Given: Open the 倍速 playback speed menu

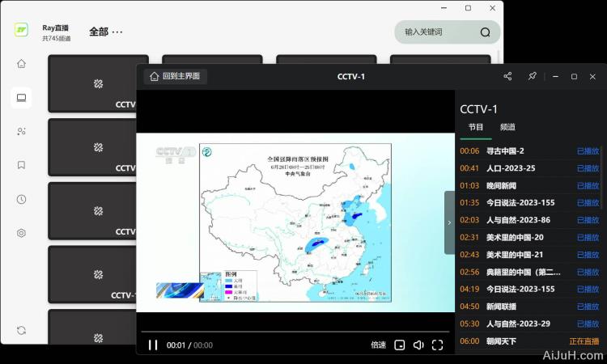Looking at the screenshot, I should click(x=378, y=345).
